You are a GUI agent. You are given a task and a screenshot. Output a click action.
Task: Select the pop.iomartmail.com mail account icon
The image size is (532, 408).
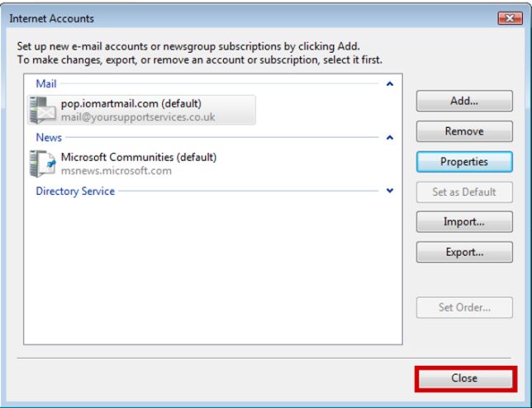coord(42,110)
